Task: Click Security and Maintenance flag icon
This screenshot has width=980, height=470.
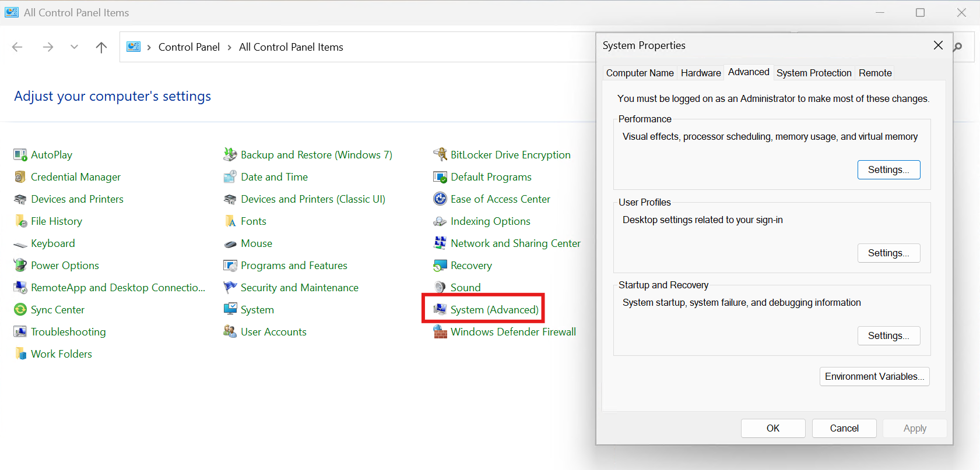Action: coord(230,288)
